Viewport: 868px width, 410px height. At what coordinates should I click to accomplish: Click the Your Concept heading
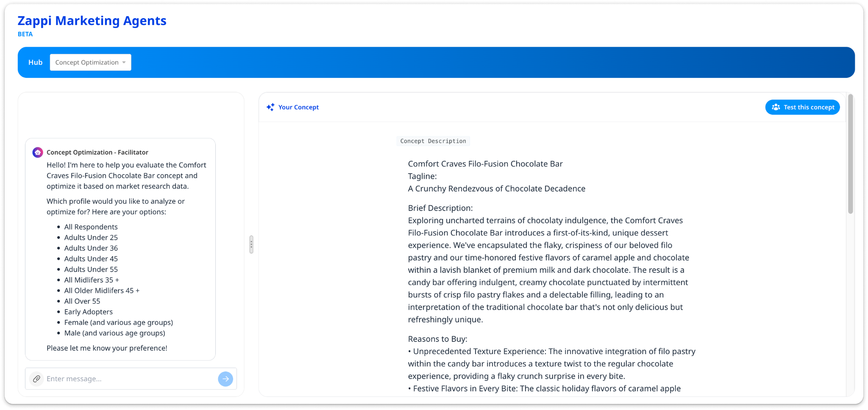tap(298, 107)
